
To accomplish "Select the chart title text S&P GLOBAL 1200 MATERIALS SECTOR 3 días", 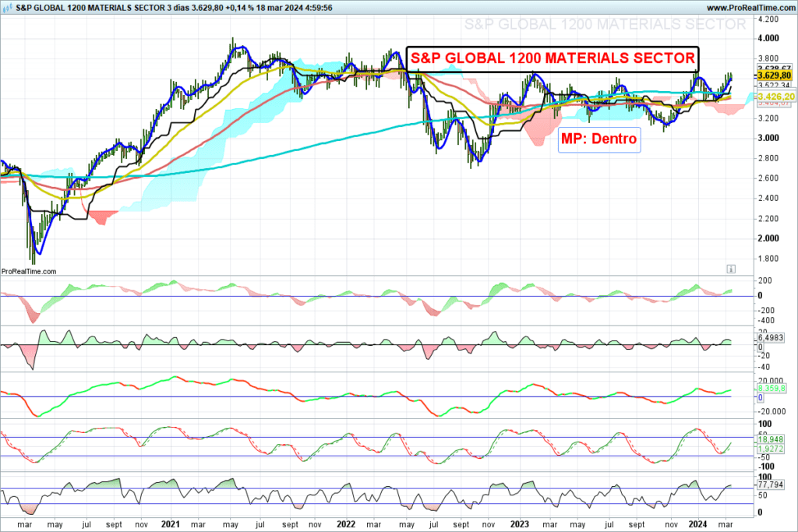I will pos(103,8).
